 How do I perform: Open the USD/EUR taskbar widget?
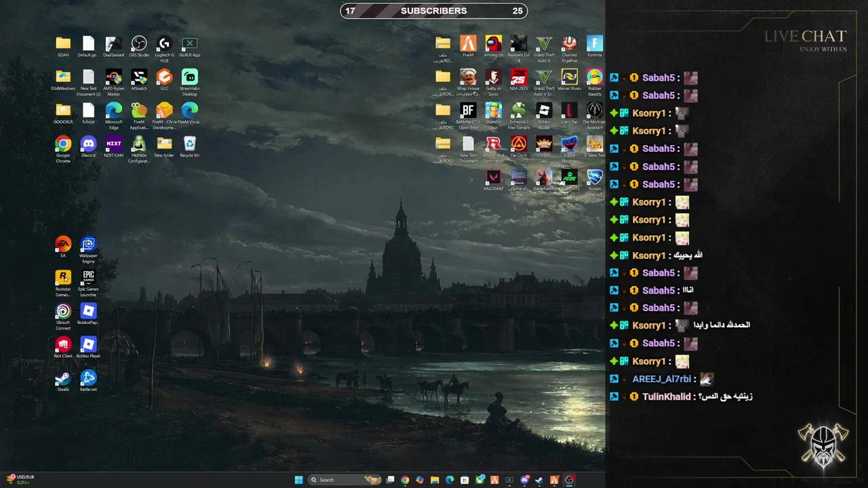[20, 480]
